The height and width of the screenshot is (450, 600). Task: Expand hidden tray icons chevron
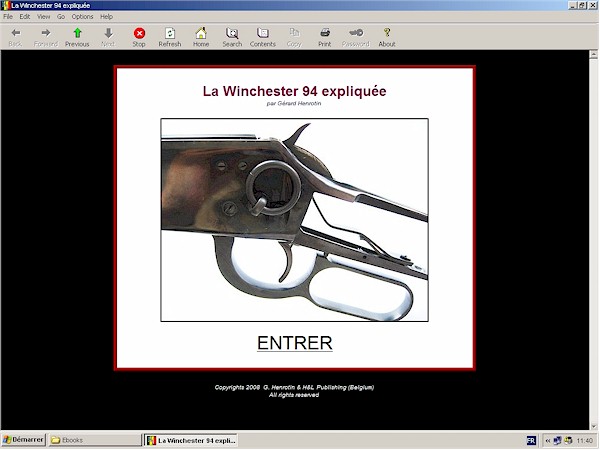548,440
